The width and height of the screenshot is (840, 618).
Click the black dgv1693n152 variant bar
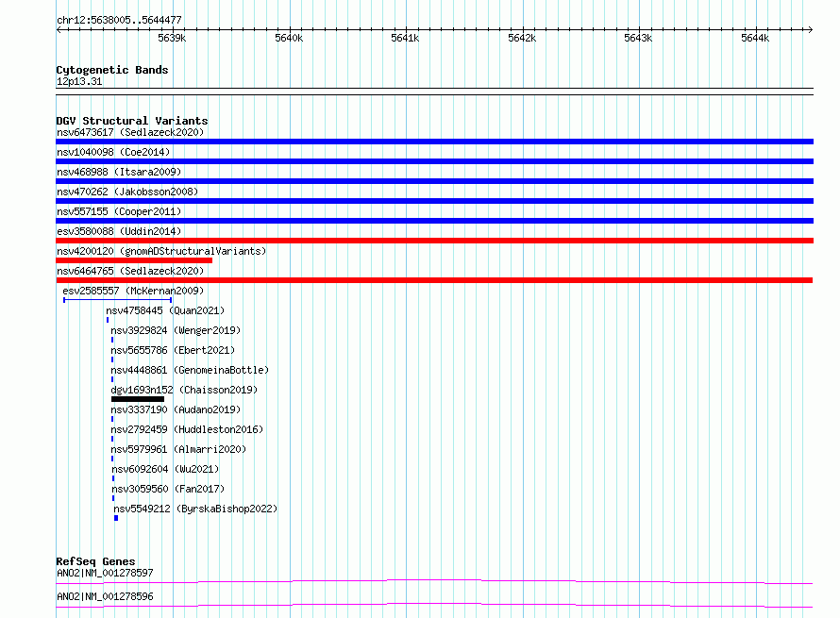pos(138,399)
